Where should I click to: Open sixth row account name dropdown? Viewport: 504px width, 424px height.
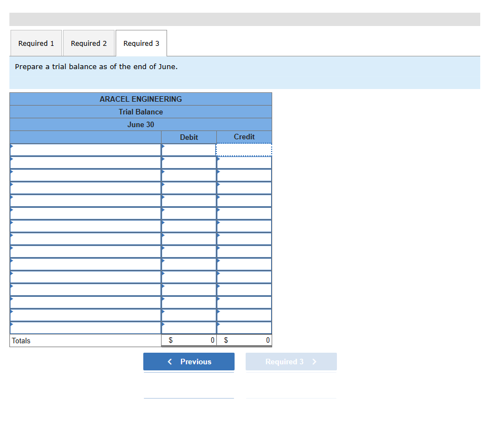[86, 213]
